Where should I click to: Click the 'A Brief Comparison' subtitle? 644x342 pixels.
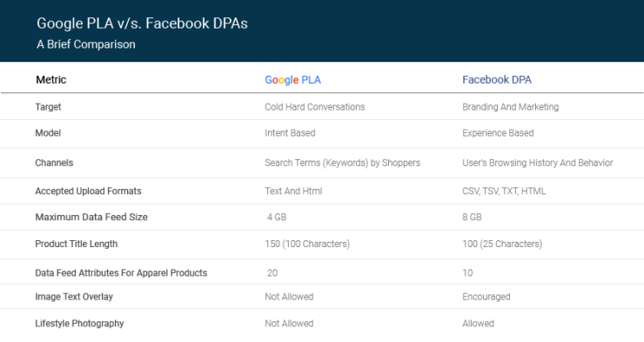(x=86, y=44)
